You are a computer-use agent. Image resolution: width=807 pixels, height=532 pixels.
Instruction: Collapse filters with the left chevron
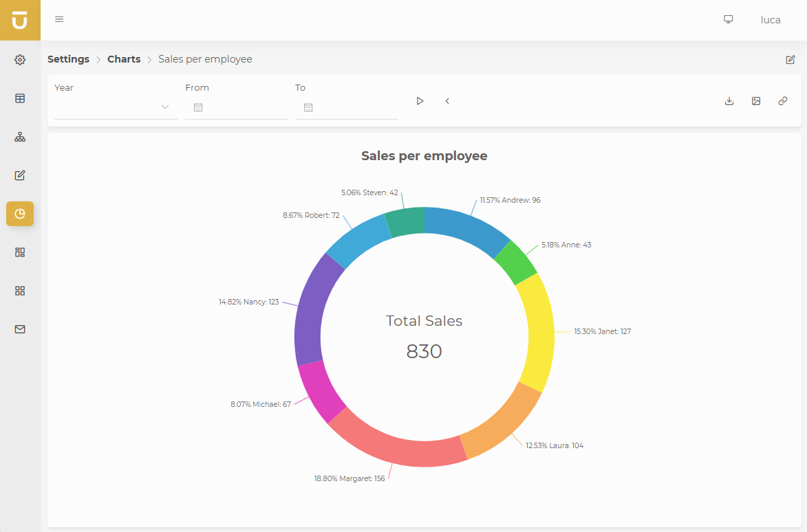tap(447, 101)
